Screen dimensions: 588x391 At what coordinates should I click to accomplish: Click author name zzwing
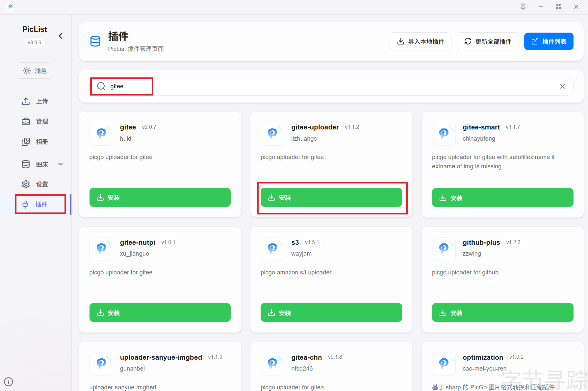(x=472, y=254)
